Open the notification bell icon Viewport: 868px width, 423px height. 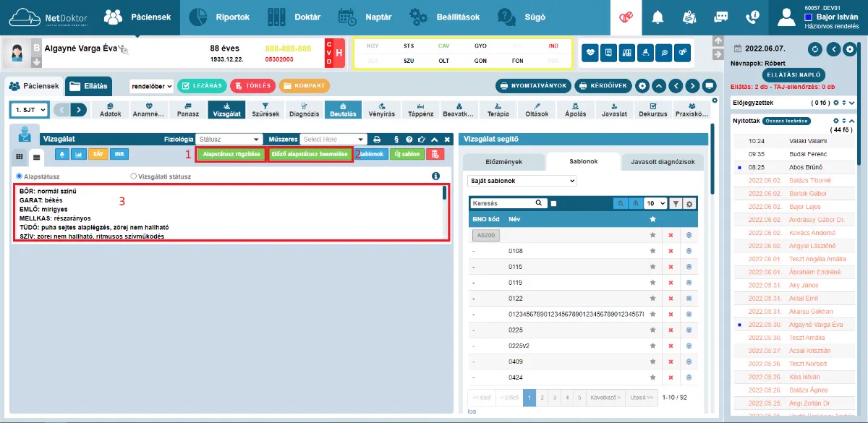point(658,17)
